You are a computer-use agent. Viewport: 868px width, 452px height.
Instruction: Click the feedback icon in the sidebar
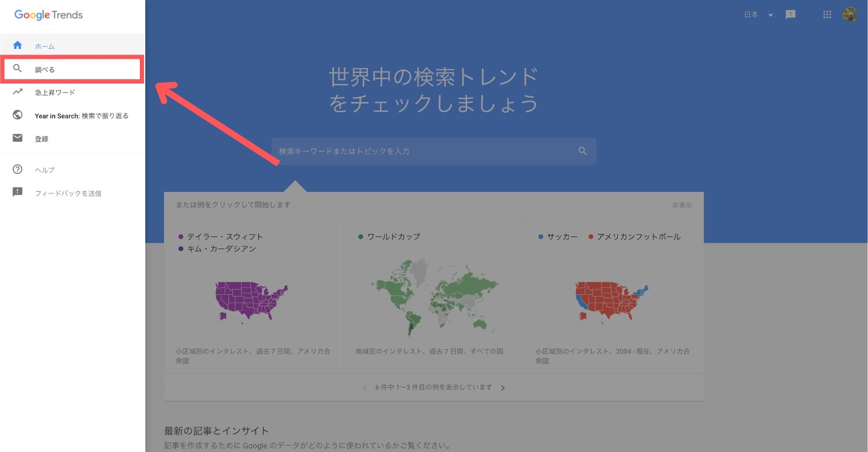click(x=17, y=192)
